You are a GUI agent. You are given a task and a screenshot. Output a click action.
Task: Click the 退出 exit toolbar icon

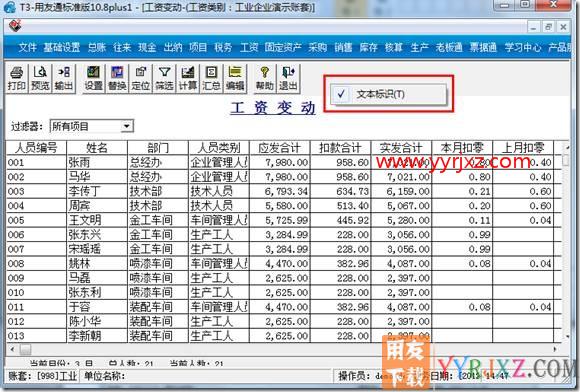(x=288, y=78)
